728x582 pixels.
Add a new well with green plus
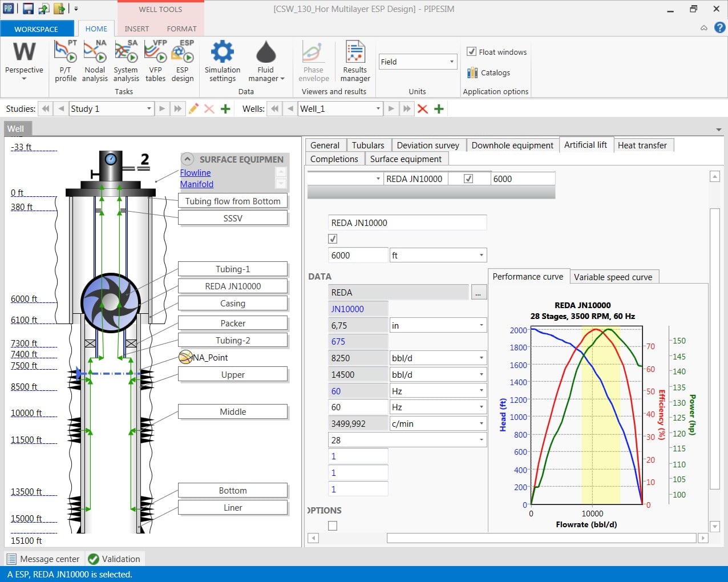pos(439,108)
